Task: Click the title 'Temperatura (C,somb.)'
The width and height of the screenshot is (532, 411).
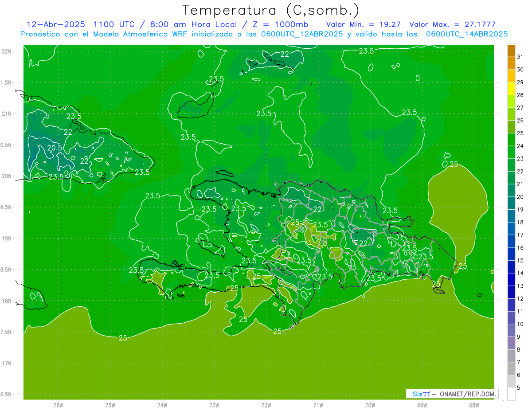Action: [x=271, y=10]
